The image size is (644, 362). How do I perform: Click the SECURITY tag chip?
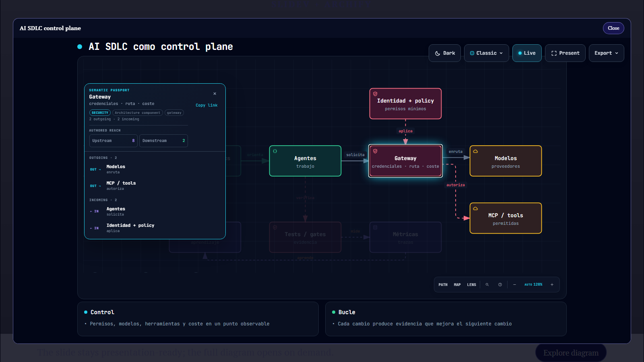coord(100,113)
